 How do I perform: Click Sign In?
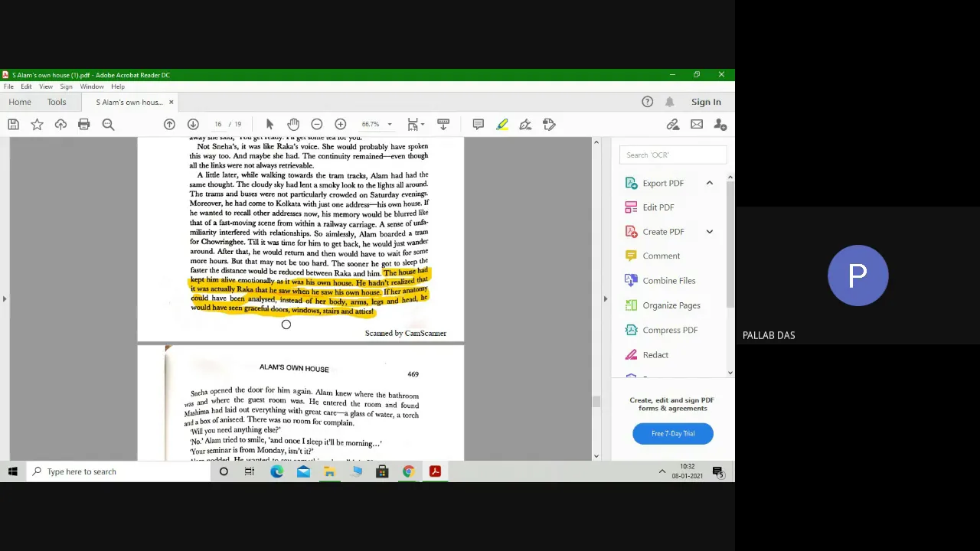point(706,102)
